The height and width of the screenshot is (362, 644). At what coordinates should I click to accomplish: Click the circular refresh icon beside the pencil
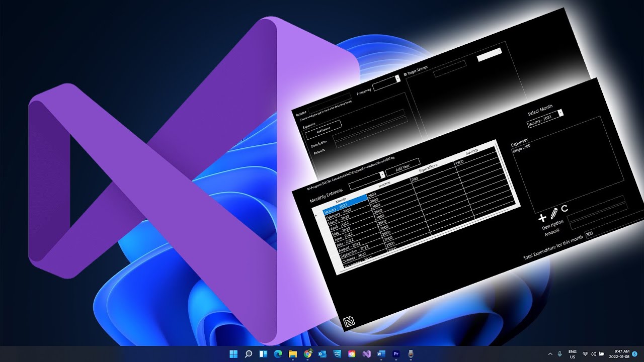(x=565, y=209)
